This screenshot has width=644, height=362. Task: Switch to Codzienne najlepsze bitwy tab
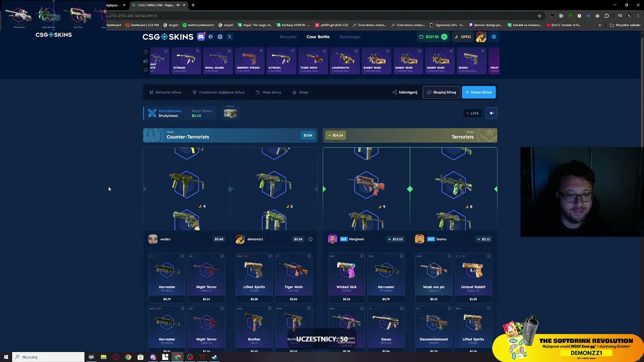[219, 92]
